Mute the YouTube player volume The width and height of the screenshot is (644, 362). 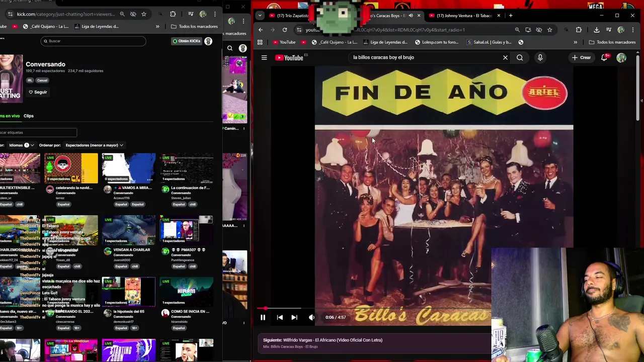311,317
